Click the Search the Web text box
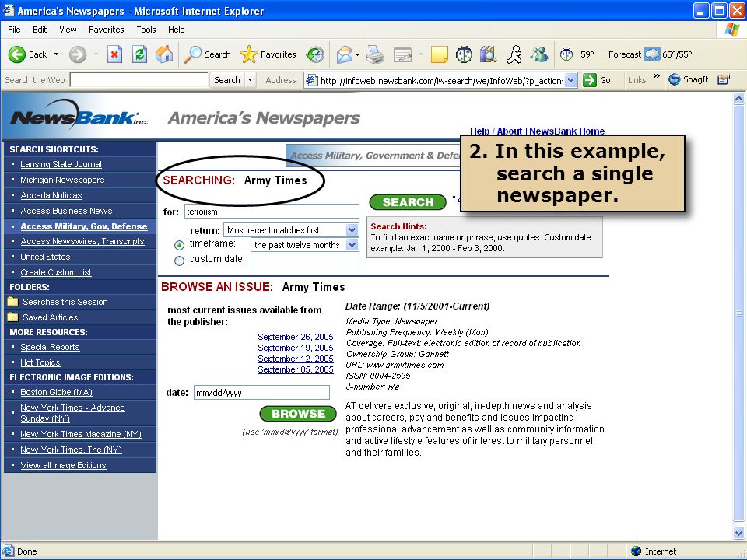The height and width of the screenshot is (560, 747). tap(139, 80)
